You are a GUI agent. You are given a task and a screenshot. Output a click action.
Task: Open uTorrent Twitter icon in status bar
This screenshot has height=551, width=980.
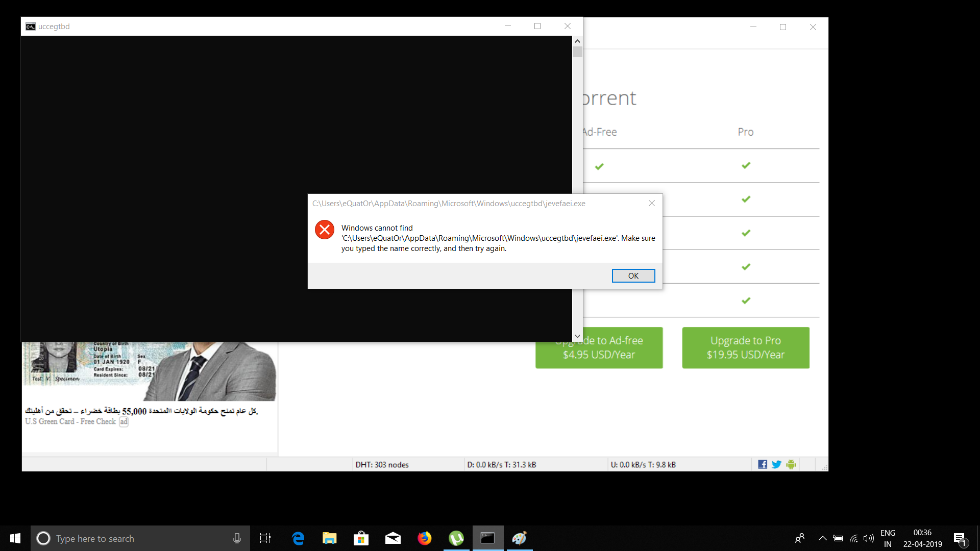tap(776, 464)
